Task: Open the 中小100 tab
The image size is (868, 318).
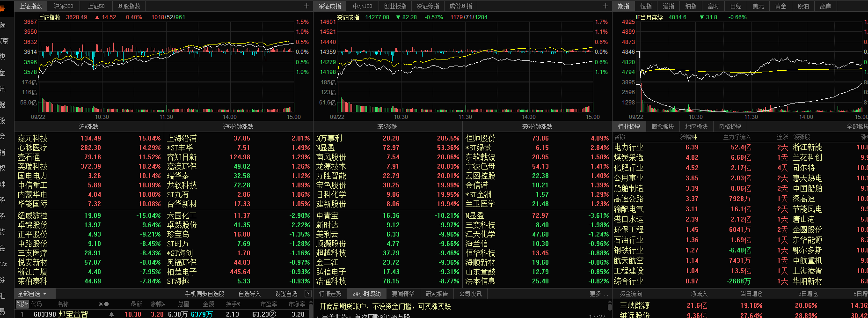Action: 363,6
